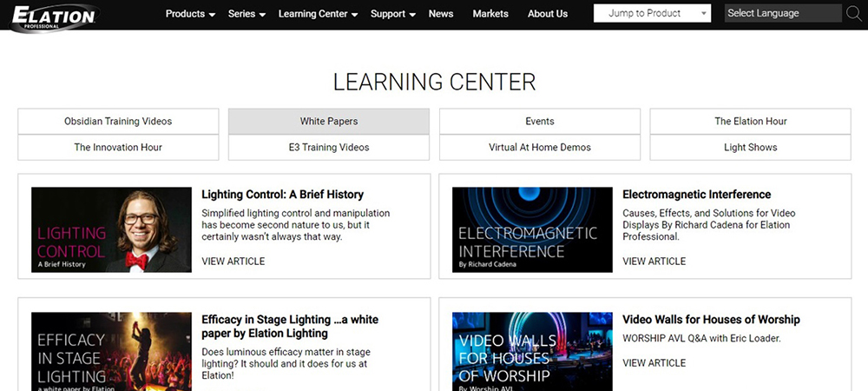Switch to Obsidian Training Videos tab
The image size is (868, 391).
pos(118,122)
